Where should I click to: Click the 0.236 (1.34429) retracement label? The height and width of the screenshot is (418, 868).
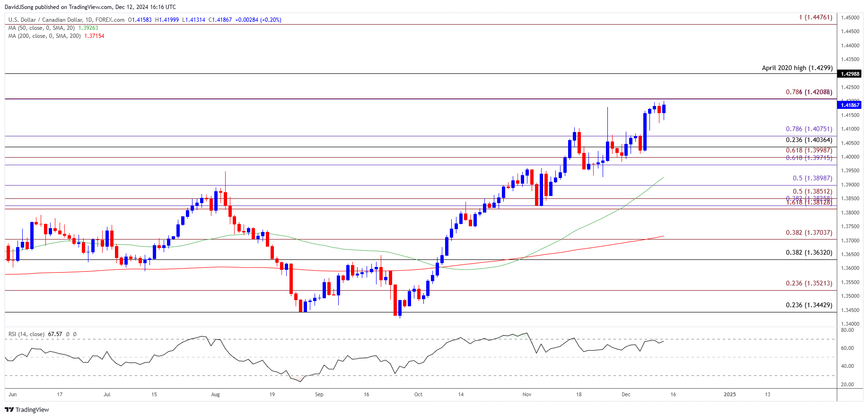click(x=808, y=305)
